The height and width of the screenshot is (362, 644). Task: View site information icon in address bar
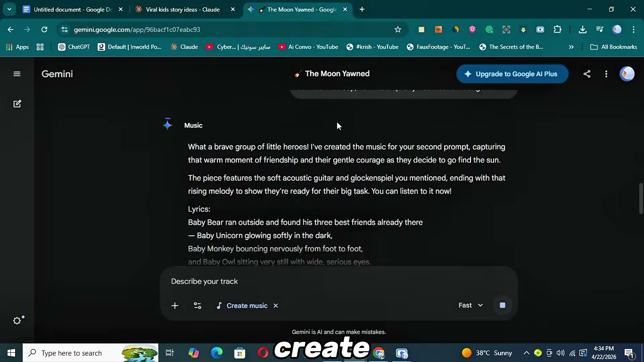click(65, 30)
